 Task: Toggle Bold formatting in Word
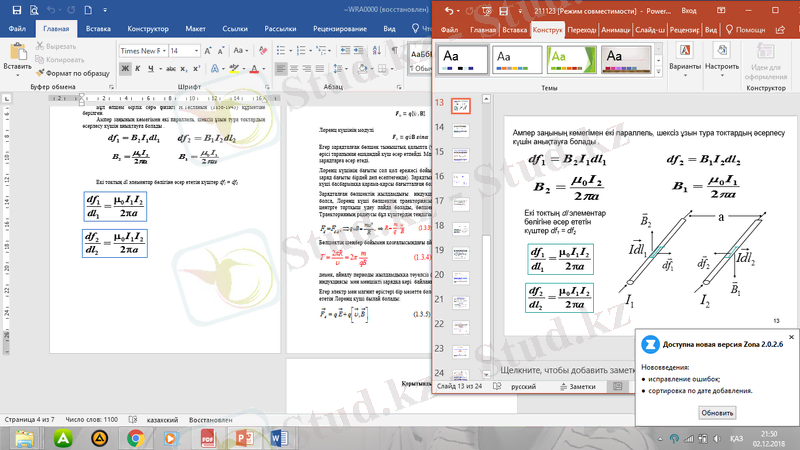point(125,68)
